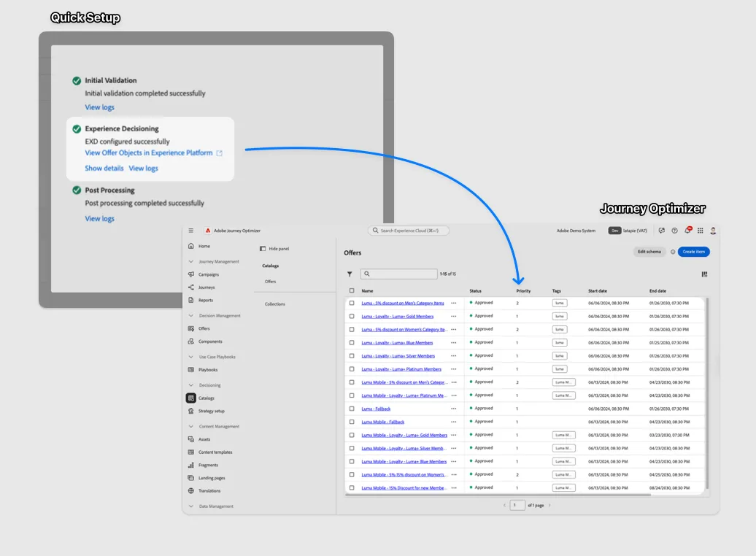756x556 pixels.
Task: Sort by the Priority column header
Action: tap(524, 291)
